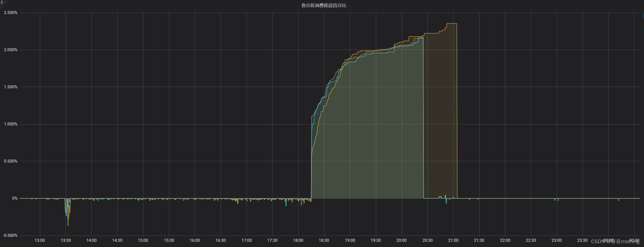Click the 19:30 time axis label
This screenshot has width=644, height=247.
click(x=376, y=240)
